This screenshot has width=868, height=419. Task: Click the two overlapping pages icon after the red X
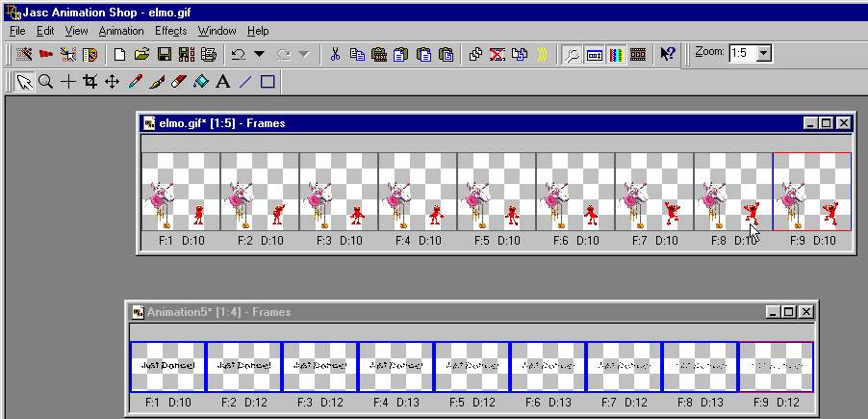[520, 54]
